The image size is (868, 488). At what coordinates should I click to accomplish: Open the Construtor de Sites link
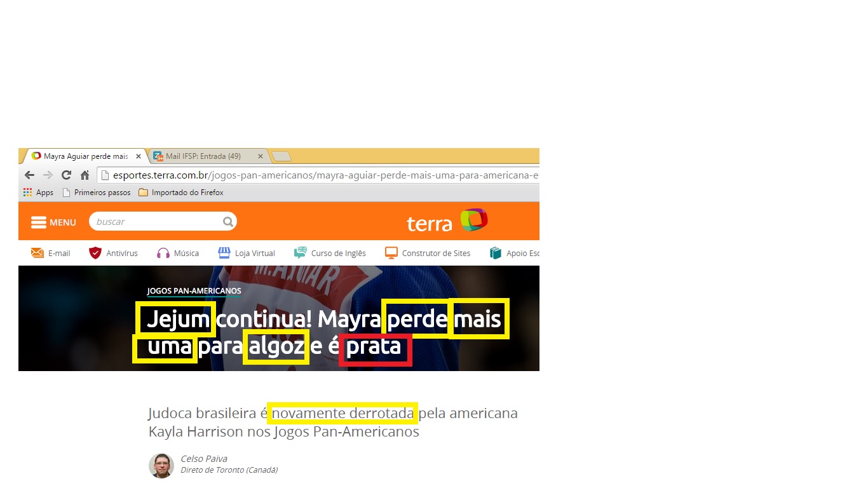pos(428,253)
